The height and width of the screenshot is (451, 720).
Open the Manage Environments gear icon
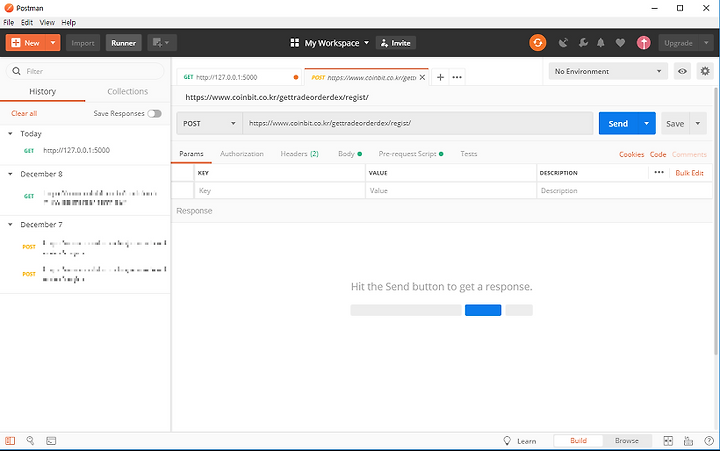coord(705,71)
